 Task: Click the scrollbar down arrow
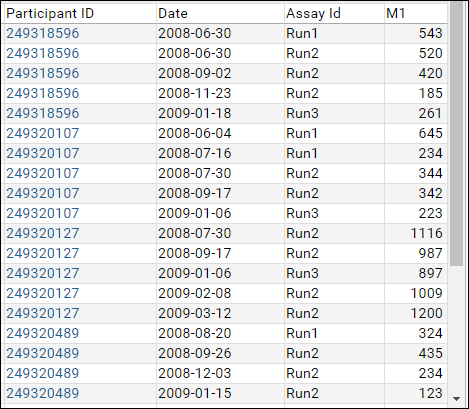[456, 399]
